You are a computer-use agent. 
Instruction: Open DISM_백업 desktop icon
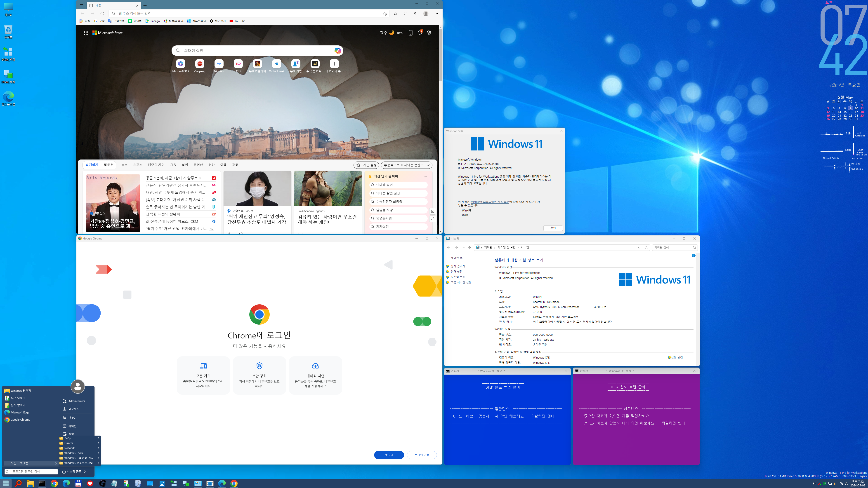point(8,54)
